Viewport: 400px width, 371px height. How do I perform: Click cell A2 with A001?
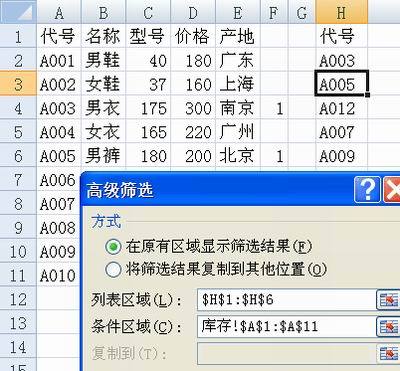point(59,60)
